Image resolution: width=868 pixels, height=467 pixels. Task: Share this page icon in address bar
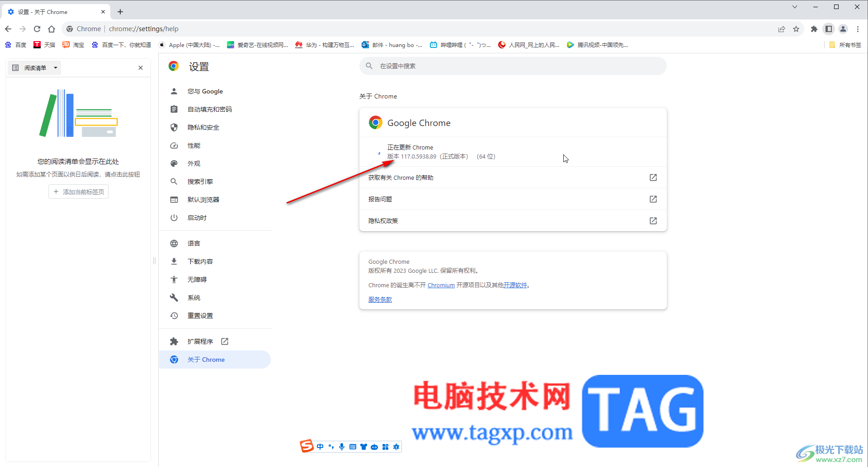(x=782, y=29)
